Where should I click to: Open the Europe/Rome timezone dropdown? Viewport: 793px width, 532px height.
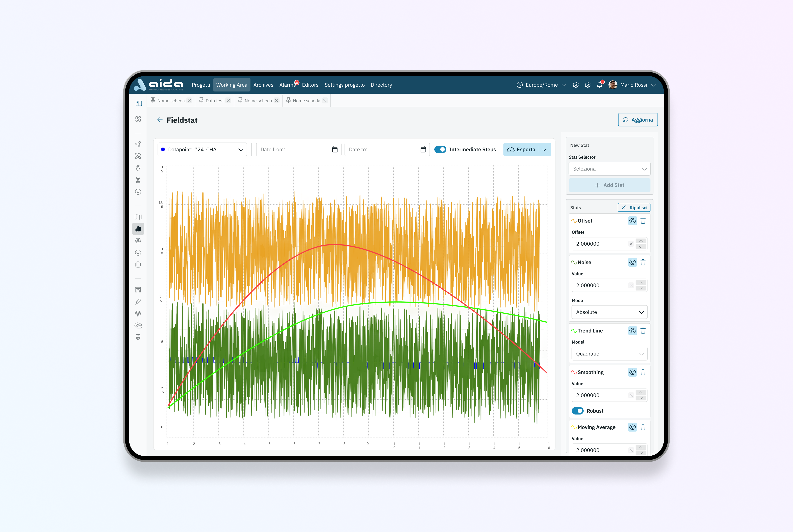tap(541, 85)
